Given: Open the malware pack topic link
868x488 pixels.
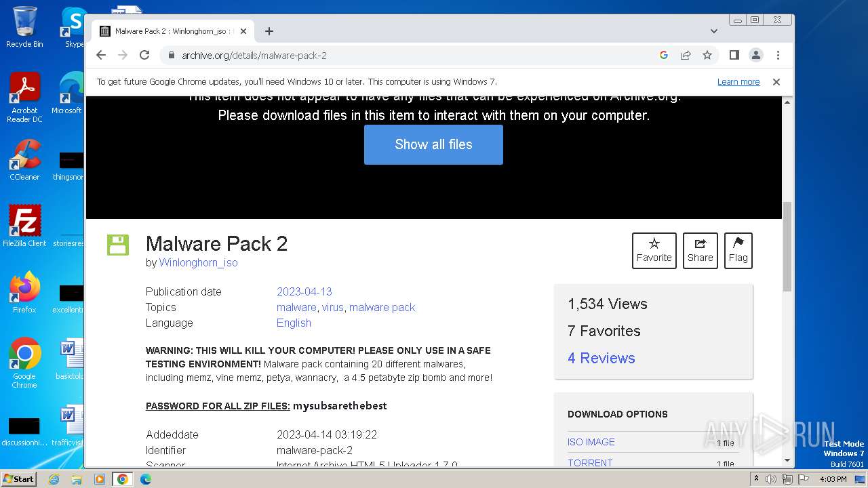Looking at the screenshot, I should coord(382,307).
